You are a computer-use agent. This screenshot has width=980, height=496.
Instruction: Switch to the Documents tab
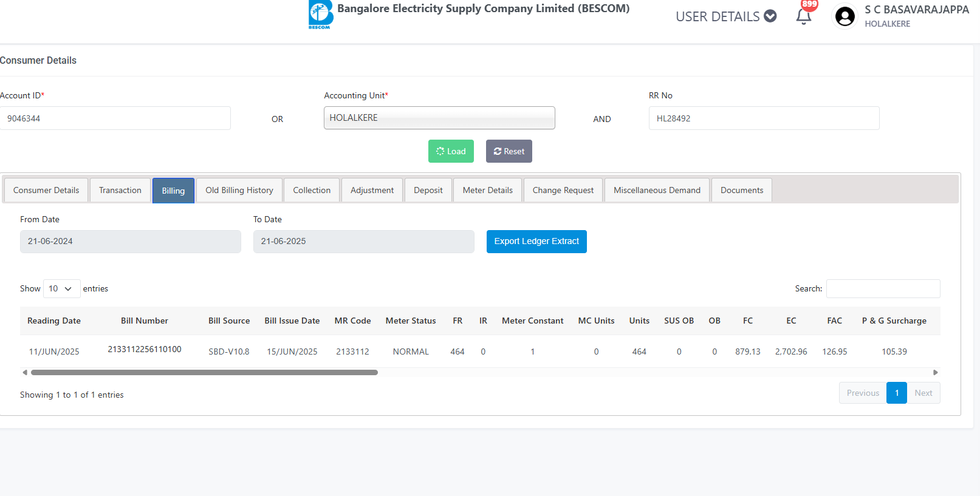[x=742, y=190]
